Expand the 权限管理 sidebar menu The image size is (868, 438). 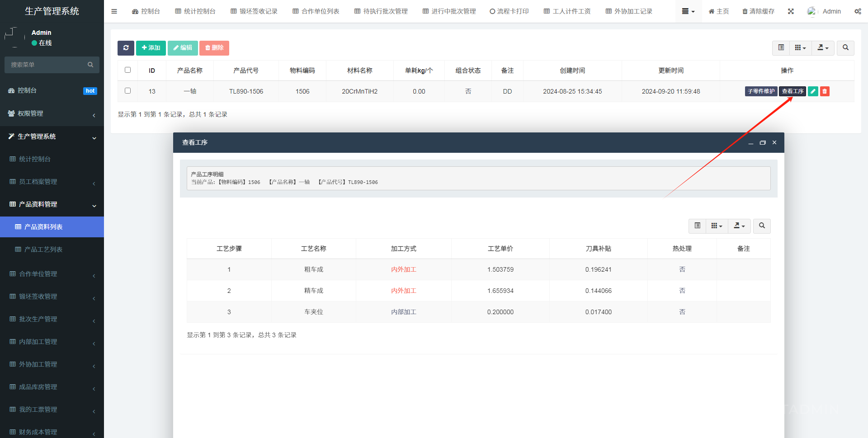(52, 113)
